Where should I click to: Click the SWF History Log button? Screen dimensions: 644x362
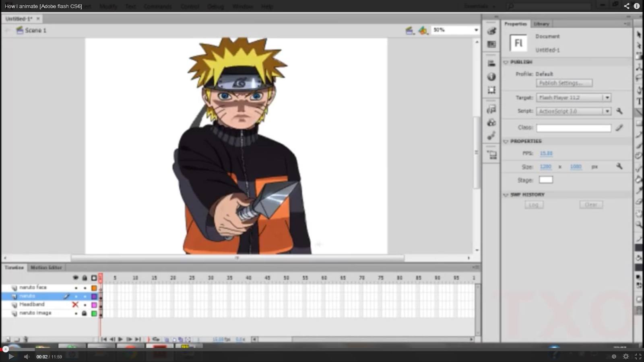[534, 205]
